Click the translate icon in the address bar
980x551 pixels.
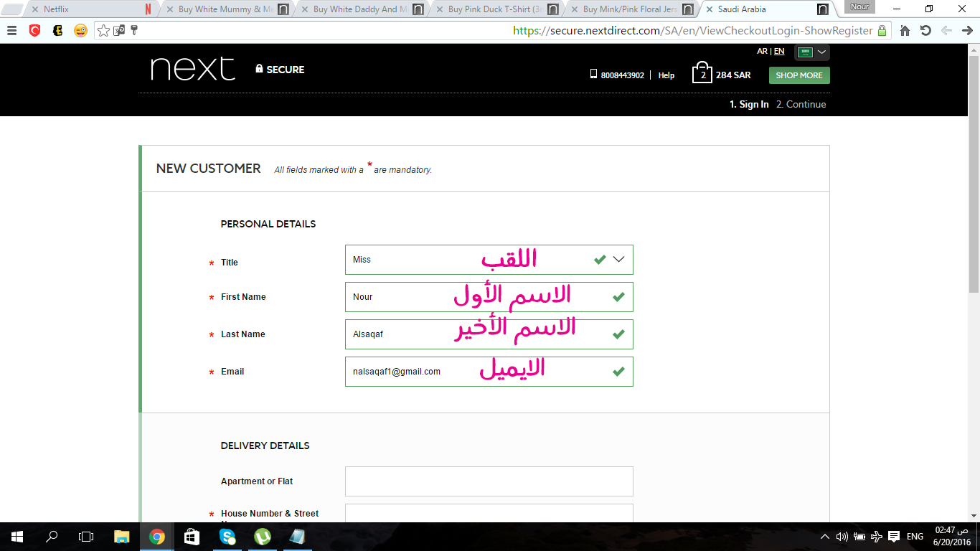[118, 32]
